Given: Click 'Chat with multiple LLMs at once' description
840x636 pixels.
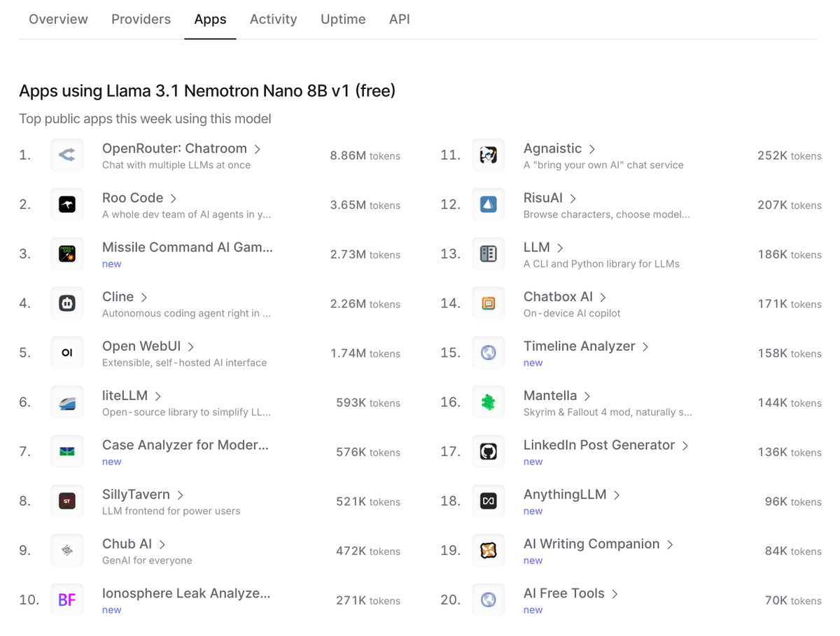Looking at the screenshot, I should (x=176, y=165).
